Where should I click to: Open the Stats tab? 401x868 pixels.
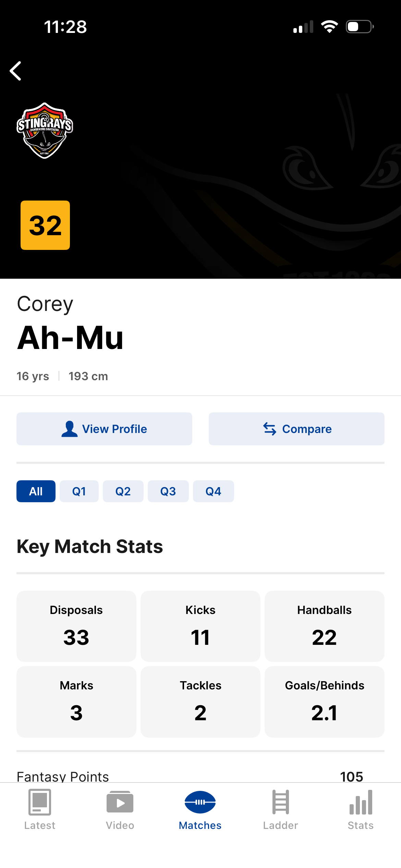pyautogui.click(x=361, y=809)
